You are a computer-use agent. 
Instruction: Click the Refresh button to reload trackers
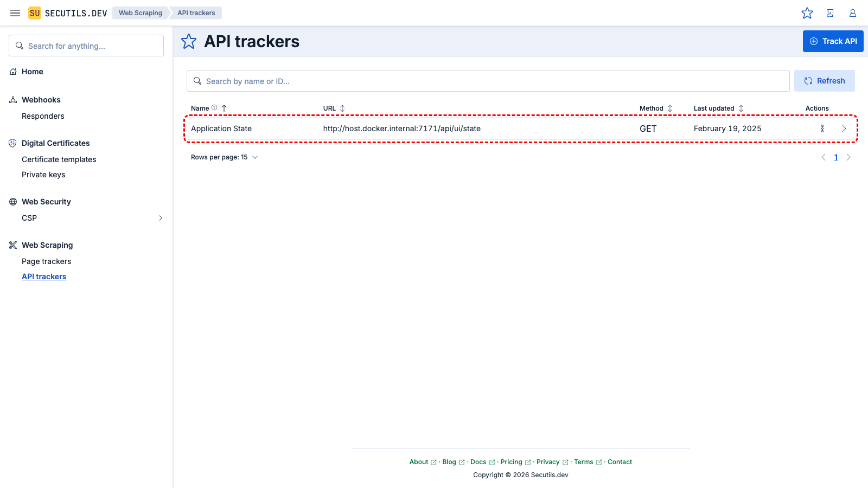(x=825, y=80)
